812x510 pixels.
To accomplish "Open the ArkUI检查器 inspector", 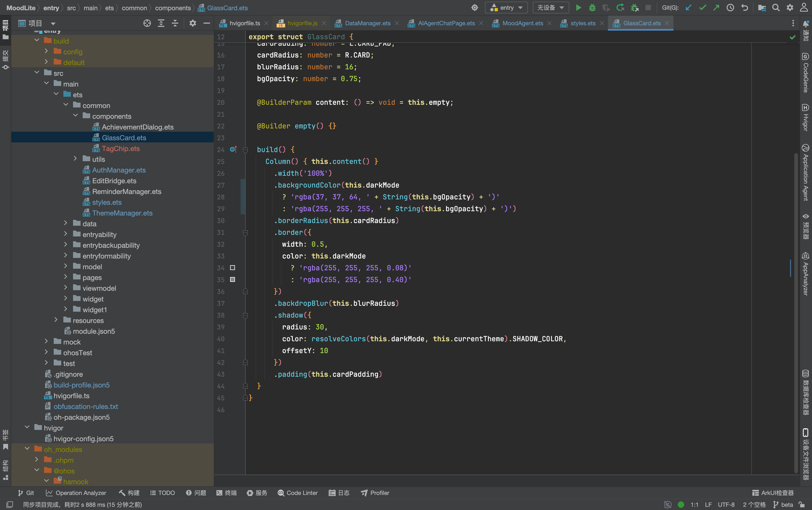I will coord(773,493).
